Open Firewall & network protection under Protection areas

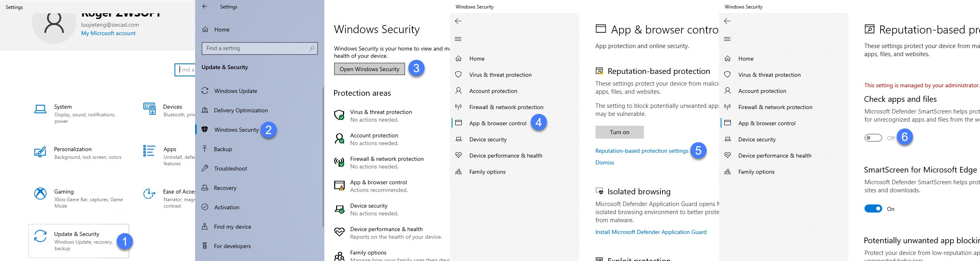[x=379, y=162]
